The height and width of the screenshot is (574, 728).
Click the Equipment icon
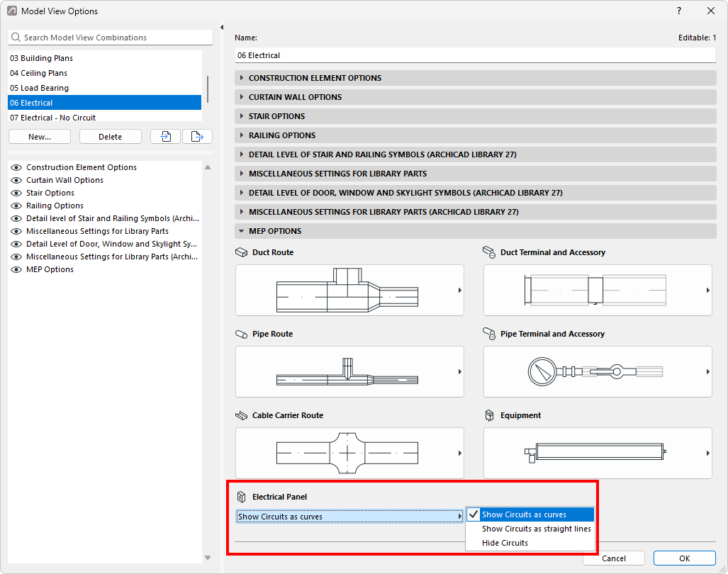click(x=489, y=415)
